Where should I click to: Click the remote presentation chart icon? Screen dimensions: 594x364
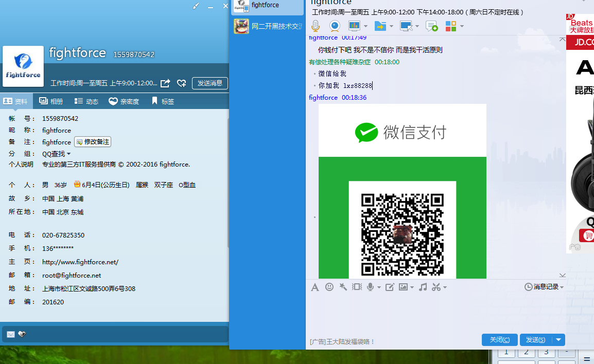pos(354,26)
